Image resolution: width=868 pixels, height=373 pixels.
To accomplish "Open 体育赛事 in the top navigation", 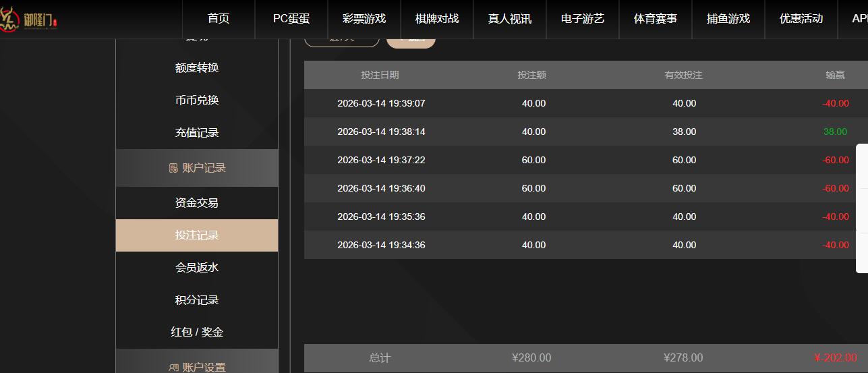I will [x=656, y=19].
